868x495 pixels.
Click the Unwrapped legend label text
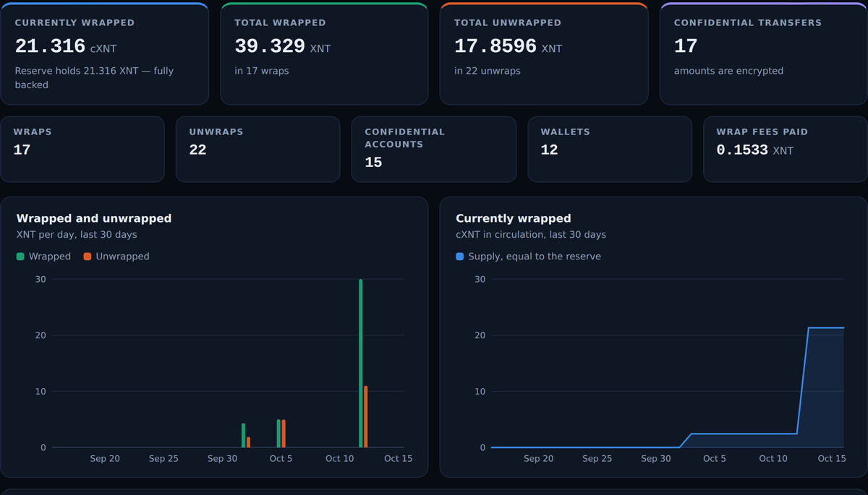[122, 257]
